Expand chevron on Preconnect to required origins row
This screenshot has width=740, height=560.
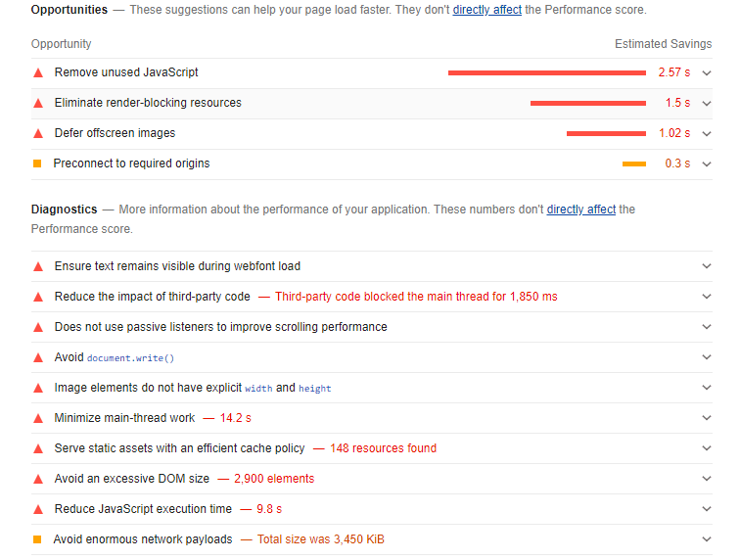tap(707, 163)
